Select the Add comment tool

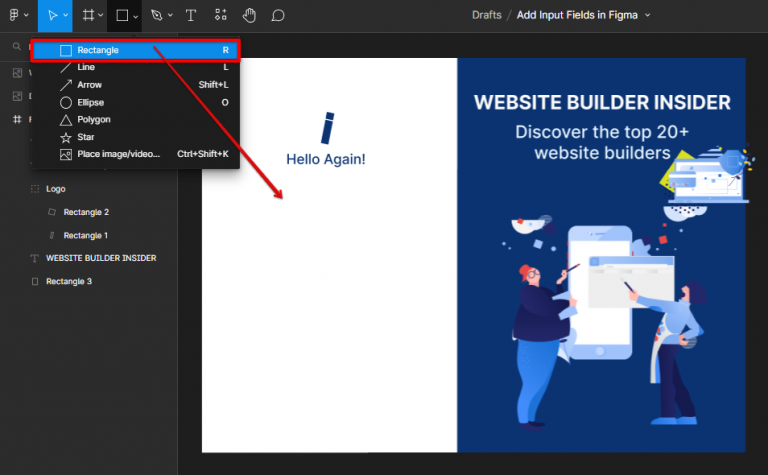pos(278,15)
